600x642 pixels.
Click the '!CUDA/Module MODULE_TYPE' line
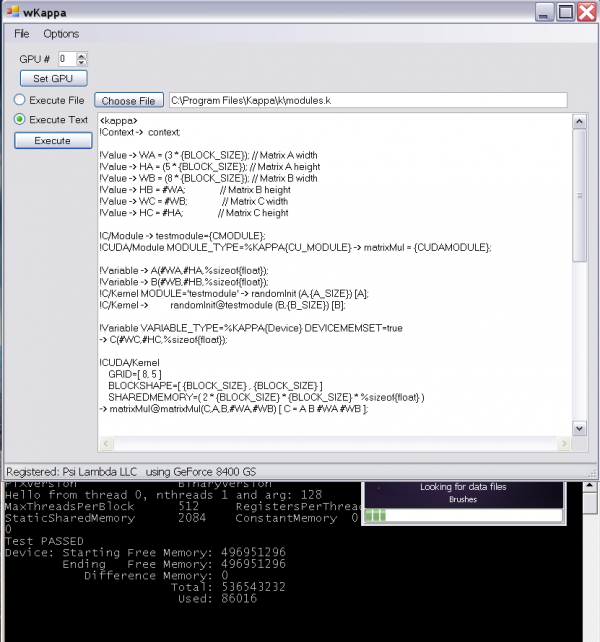pyautogui.click(x=295, y=247)
